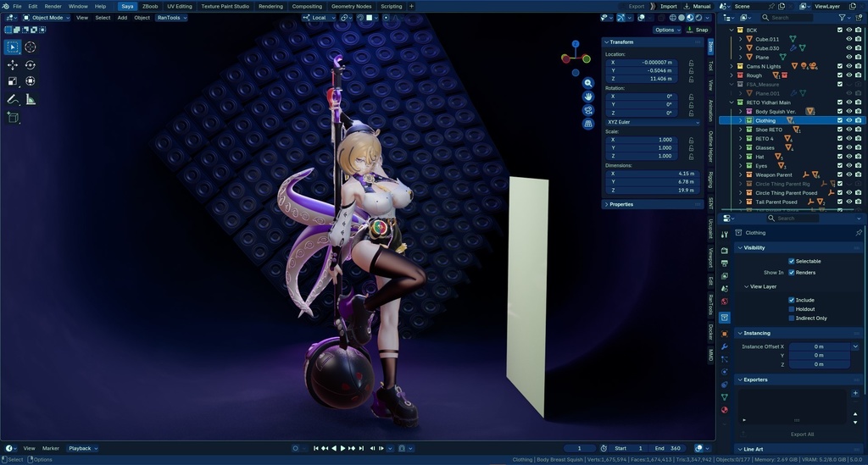This screenshot has height=465, width=868.
Task: Expand the Cams N Lights collection
Action: (732, 66)
